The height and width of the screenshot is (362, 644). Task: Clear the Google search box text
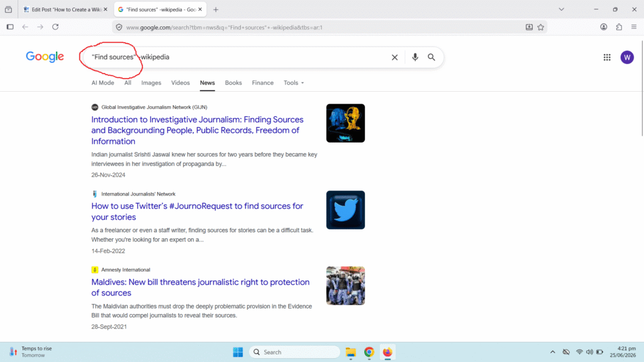pyautogui.click(x=394, y=57)
